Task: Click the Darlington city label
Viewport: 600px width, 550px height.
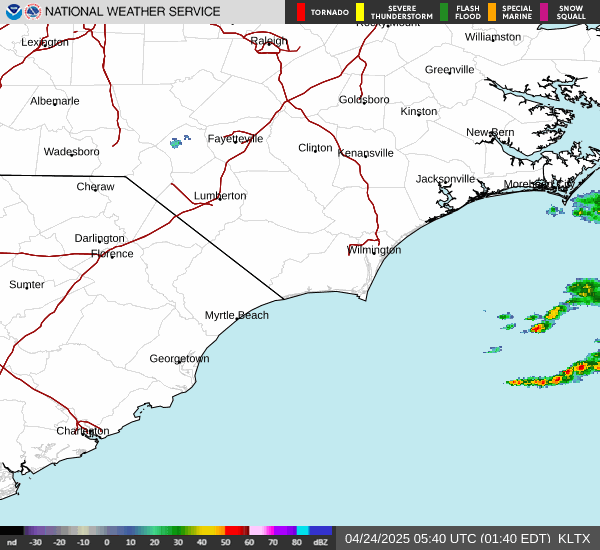Action: [x=99, y=238]
